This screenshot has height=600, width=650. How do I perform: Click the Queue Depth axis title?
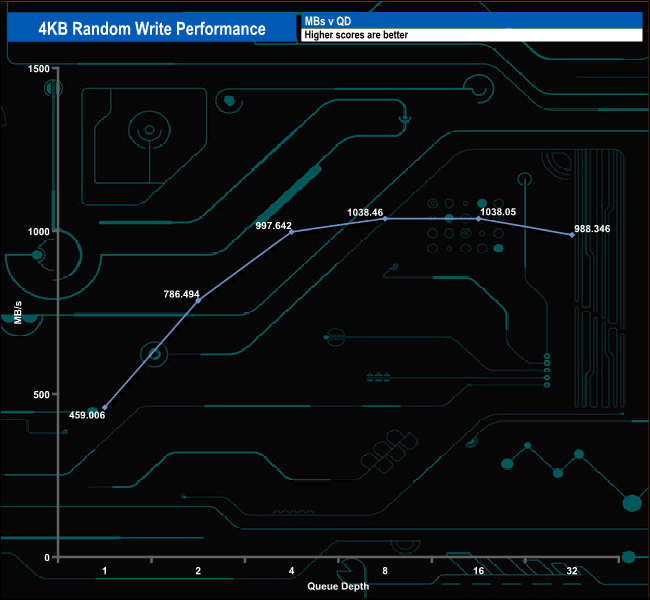(337, 586)
